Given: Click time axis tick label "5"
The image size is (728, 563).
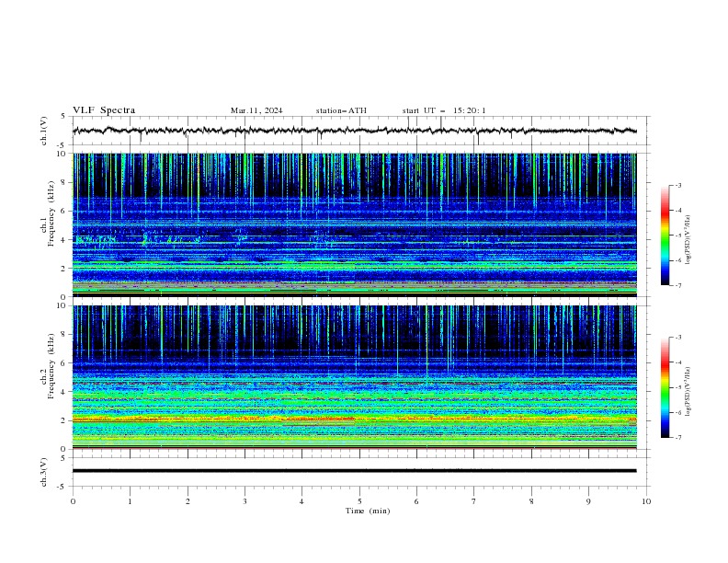Looking at the screenshot, I should (359, 501).
